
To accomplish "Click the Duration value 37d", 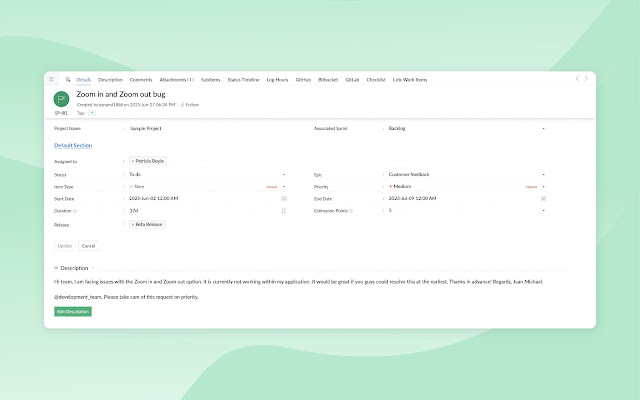I will click(134, 211).
